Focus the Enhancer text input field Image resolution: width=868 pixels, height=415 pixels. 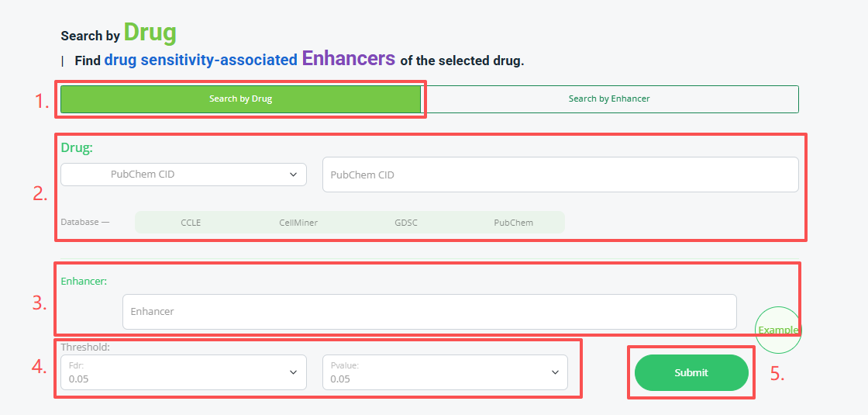pyautogui.click(x=429, y=311)
